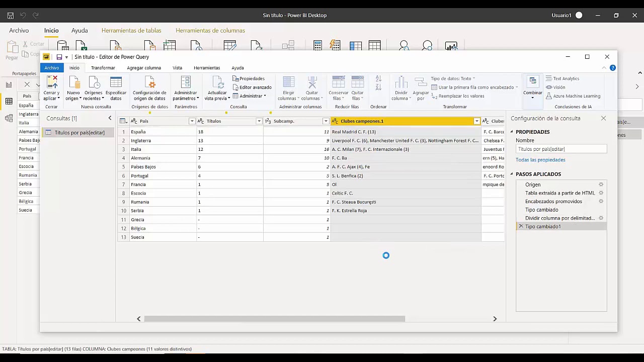Image resolution: width=644 pixels, height=362 pixels.
Task: Switch to the Transformar tab
Action: point(103,68)
